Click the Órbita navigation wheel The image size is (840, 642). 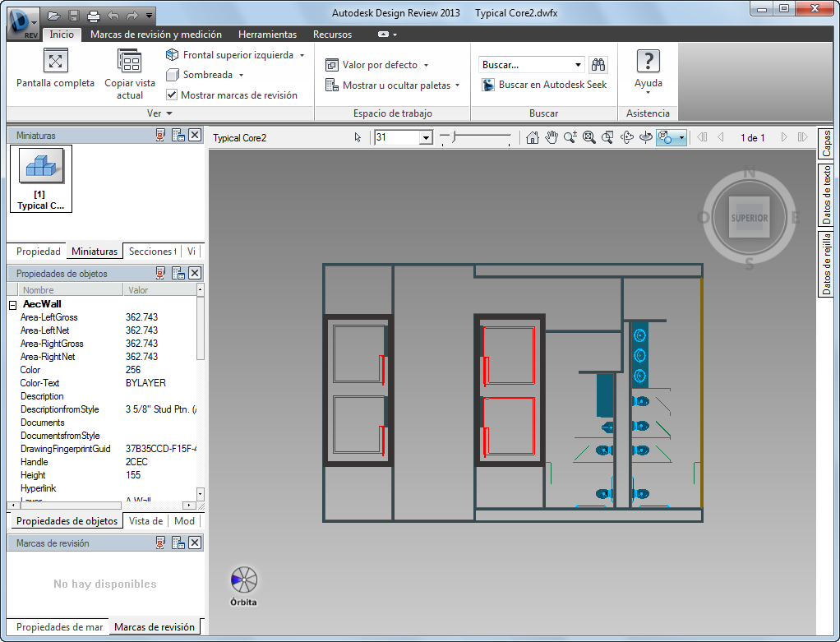point(244,580)
